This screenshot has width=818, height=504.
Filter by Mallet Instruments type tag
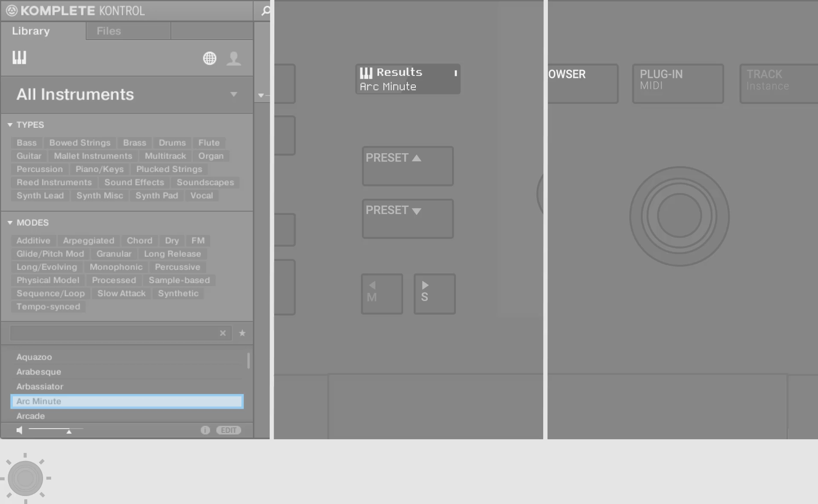click(x=93, y=156)
